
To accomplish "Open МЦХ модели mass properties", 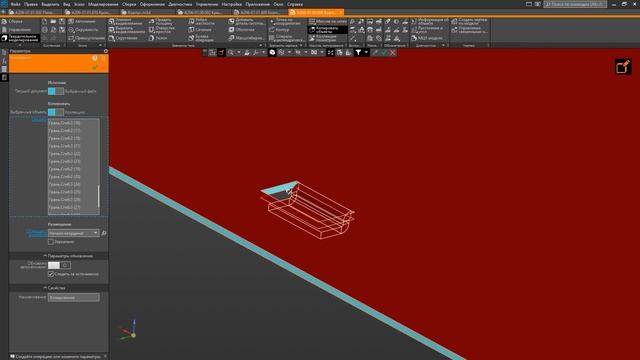I will tap(427, 38).
